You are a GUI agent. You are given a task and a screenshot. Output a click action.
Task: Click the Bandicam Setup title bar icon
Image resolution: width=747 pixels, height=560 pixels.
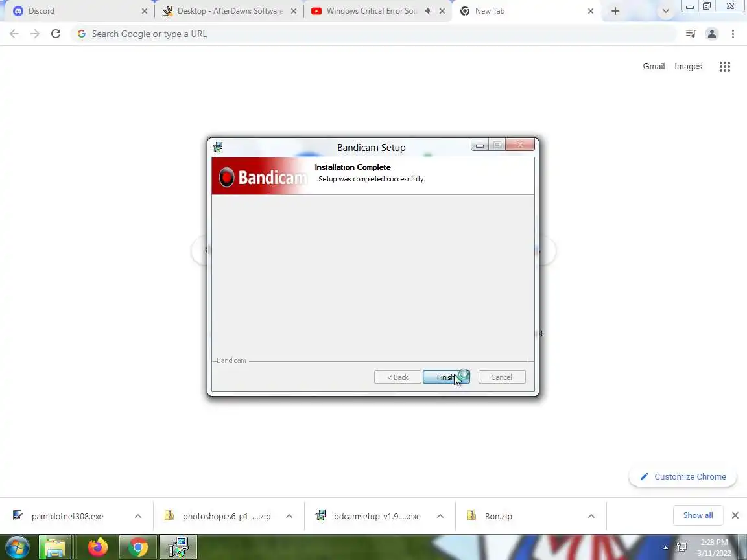pyautogui.click(x=218, y=147)
